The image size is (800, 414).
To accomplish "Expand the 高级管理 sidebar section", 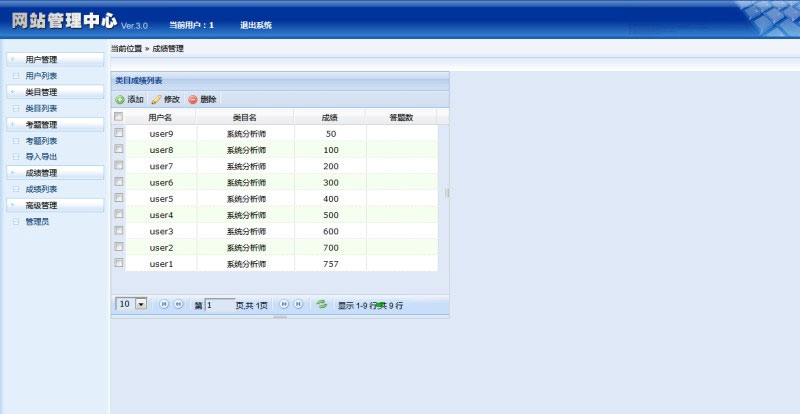I will 55,205.
